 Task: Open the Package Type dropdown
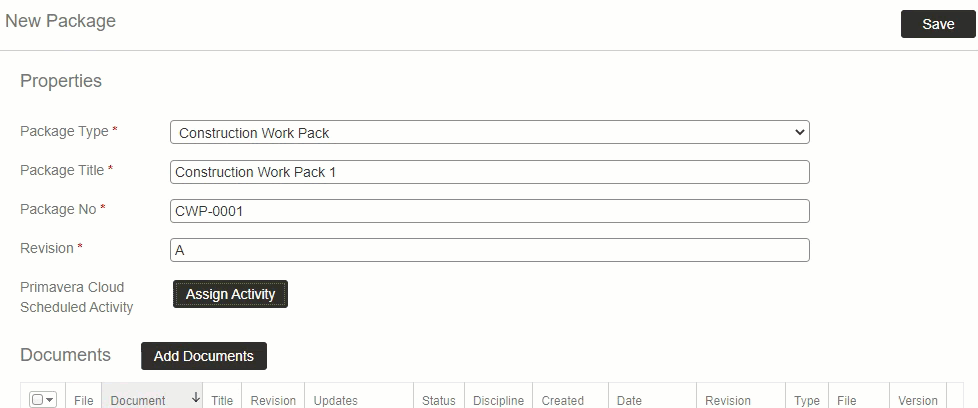click(489, 132)
